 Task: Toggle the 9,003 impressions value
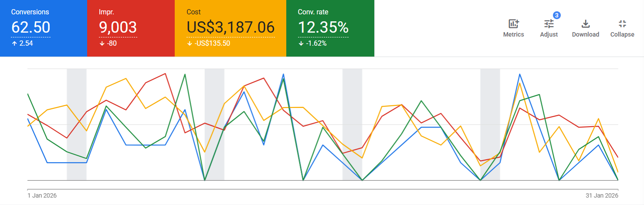118,28
